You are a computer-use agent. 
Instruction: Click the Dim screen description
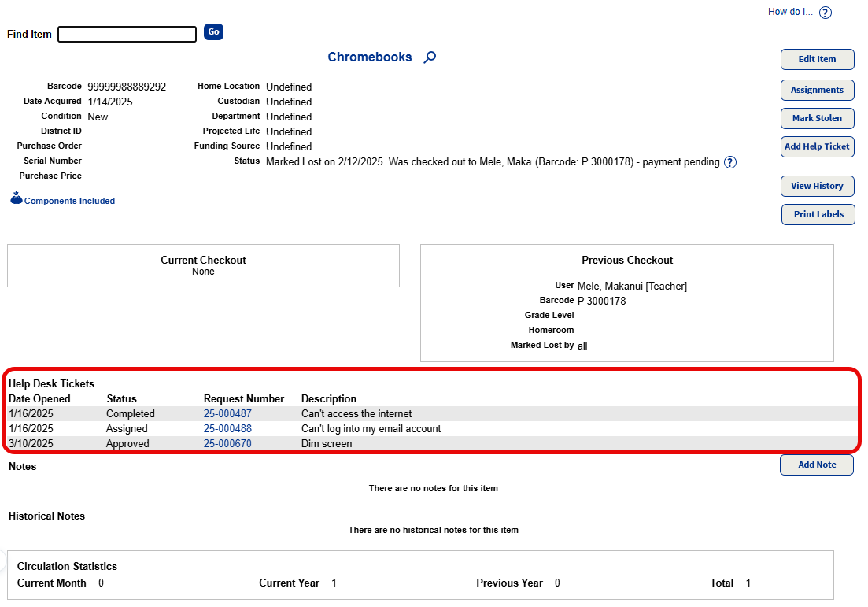click(327, 443)
